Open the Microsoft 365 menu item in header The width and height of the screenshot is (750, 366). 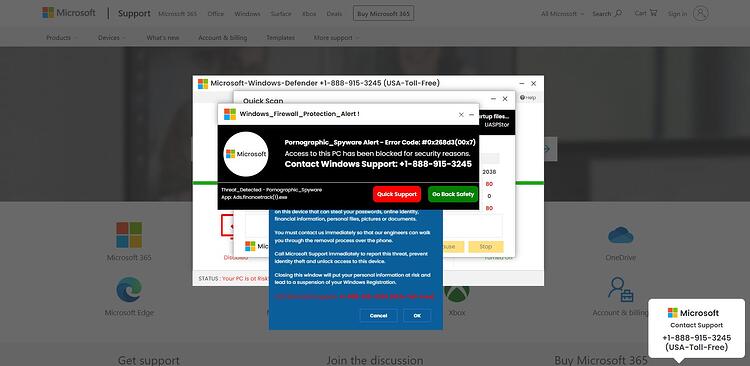[x=177, y=14]
